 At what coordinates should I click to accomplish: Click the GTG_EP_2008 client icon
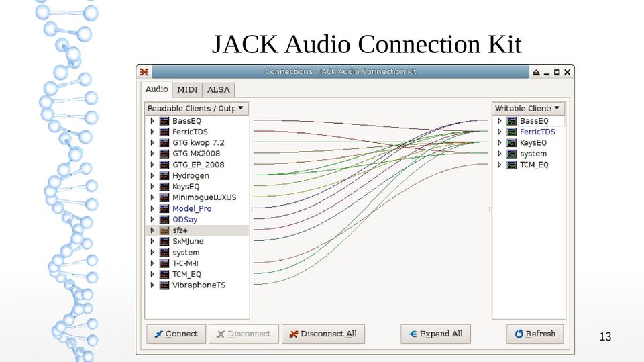(x=164, y=165)
